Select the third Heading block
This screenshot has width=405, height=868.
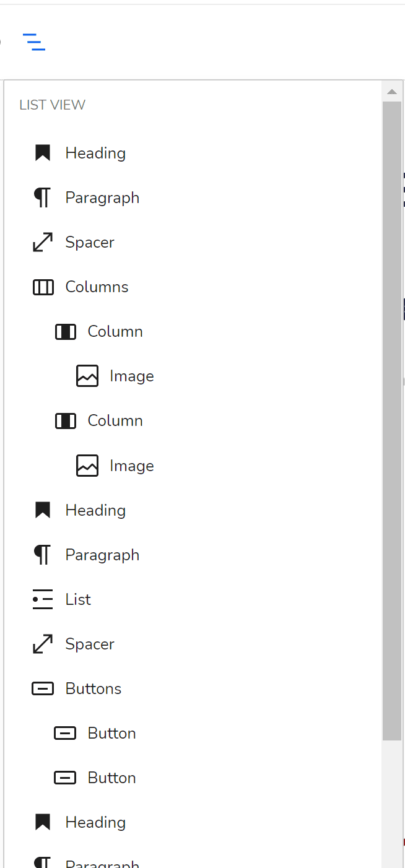(95, 822)
